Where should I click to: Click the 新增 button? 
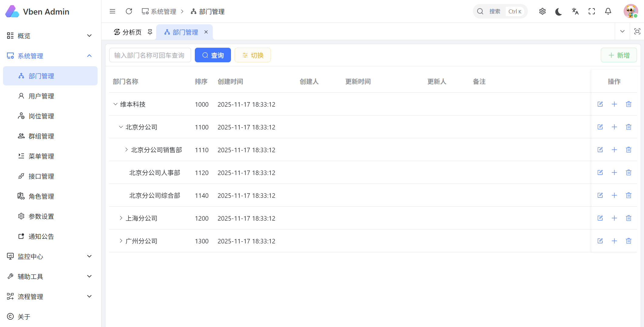point(618,55)
